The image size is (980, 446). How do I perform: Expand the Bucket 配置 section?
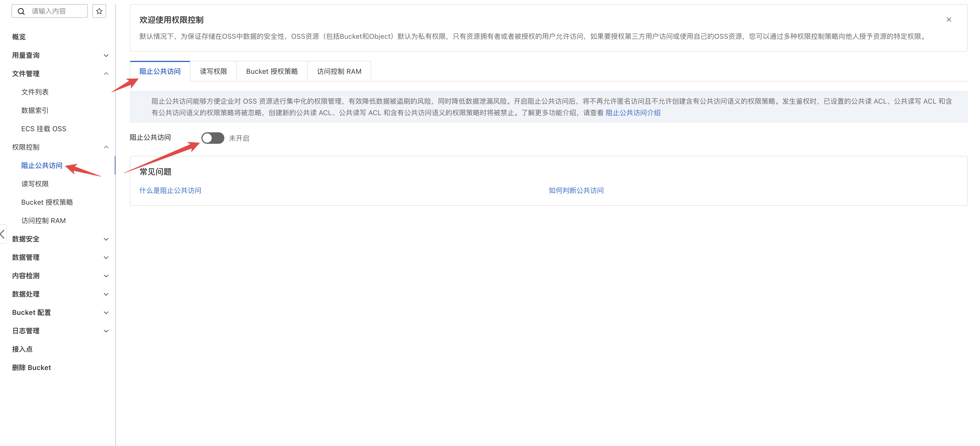[x=106, y=313]
